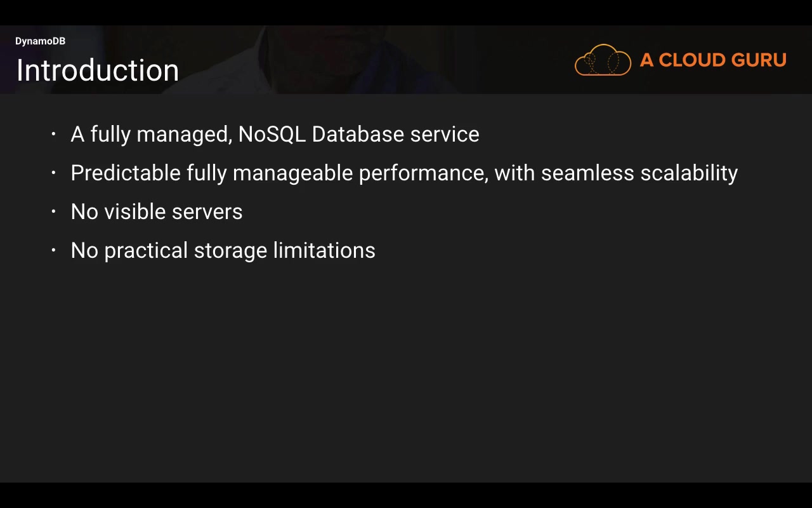Click the "A CLOUD GURU" brand text
The image size is (812, 508).
713,60
